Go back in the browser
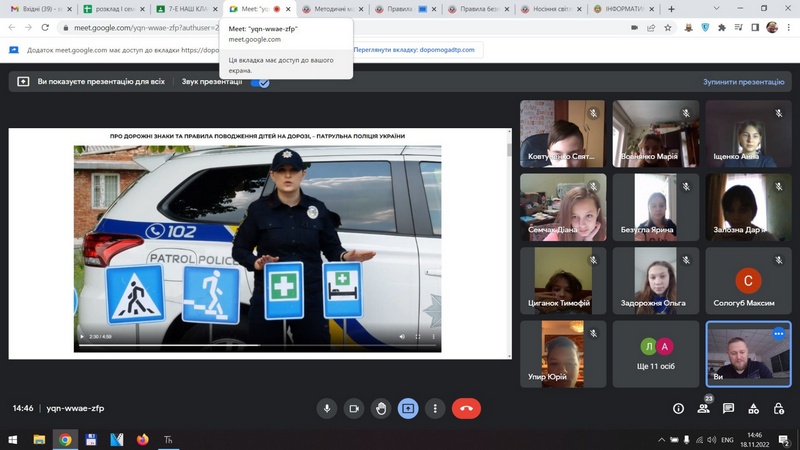Screen dimensions: 800x450 tap(12, 28)
